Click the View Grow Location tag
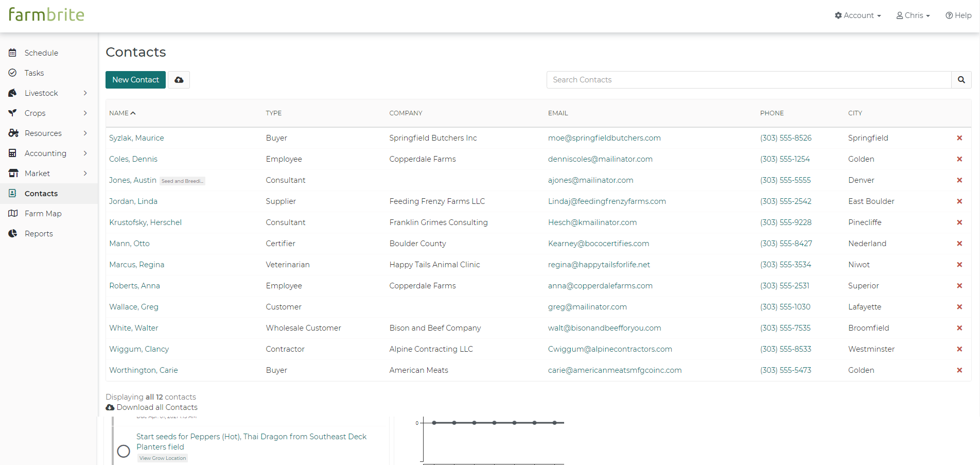 (x=163, y=458)
